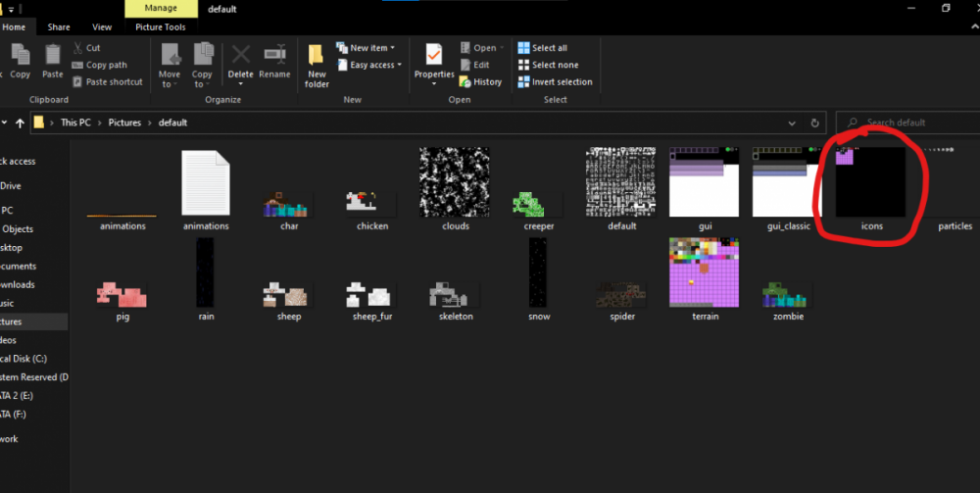
Task: Click the Properties icon
Action: point(434,56)
